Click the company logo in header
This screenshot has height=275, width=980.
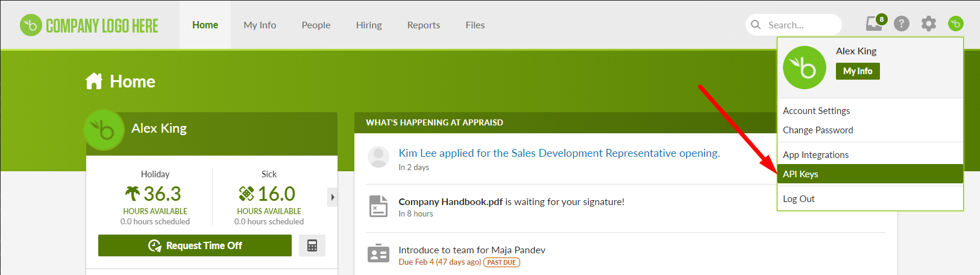coord(89,25)
